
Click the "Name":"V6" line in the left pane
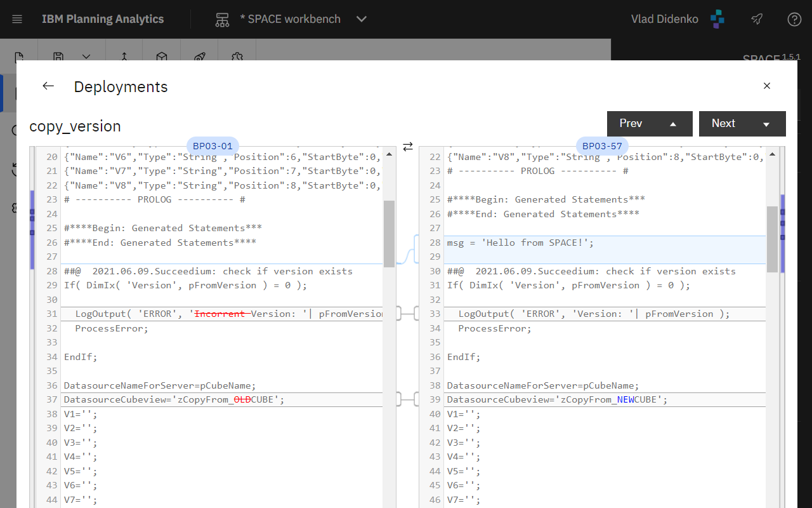coord(222,157)
